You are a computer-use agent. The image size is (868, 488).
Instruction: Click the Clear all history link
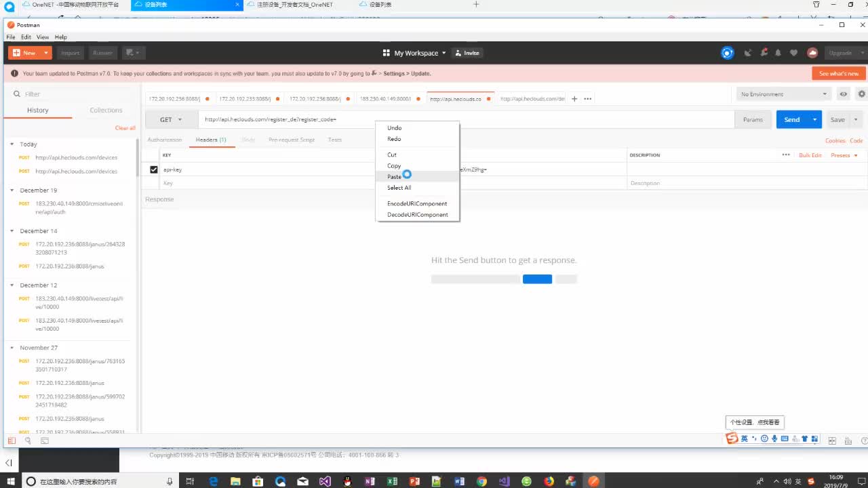coord(125,128)
